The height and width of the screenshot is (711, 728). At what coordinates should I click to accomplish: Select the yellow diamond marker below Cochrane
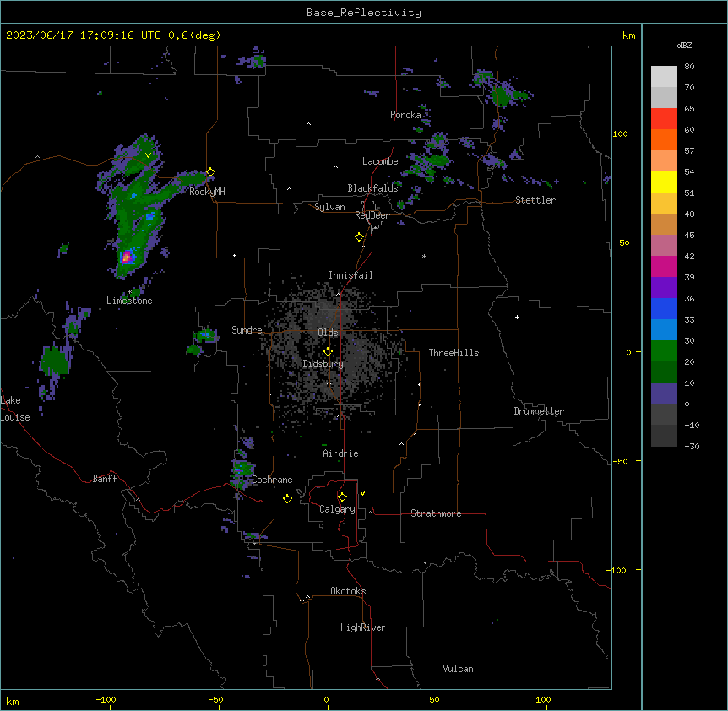point(287,498)
